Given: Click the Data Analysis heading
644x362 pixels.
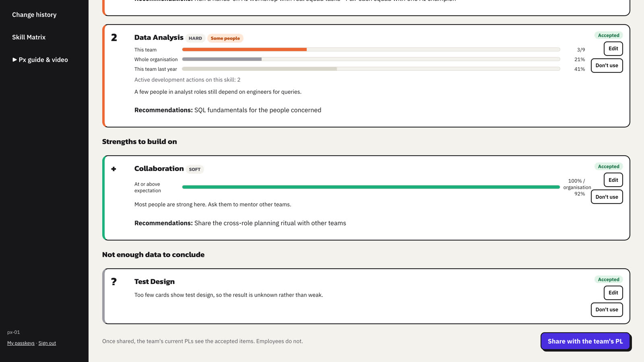Looking at the screenshot, I should click(x=159, y=37).
